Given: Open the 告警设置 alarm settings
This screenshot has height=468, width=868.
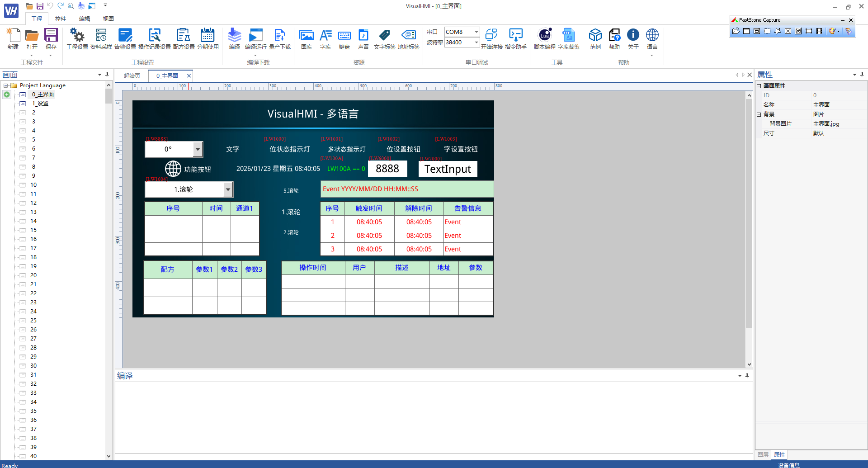Looking at the screenshot, I should [125, 38].
